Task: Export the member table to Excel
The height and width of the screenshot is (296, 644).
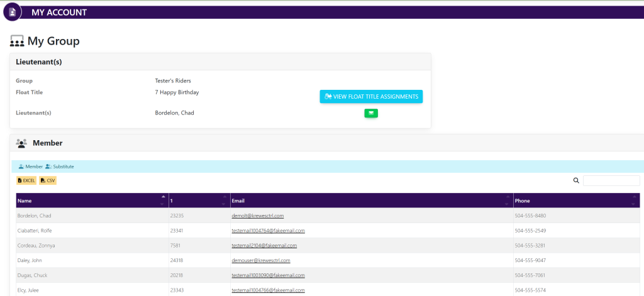Action: 26,180
